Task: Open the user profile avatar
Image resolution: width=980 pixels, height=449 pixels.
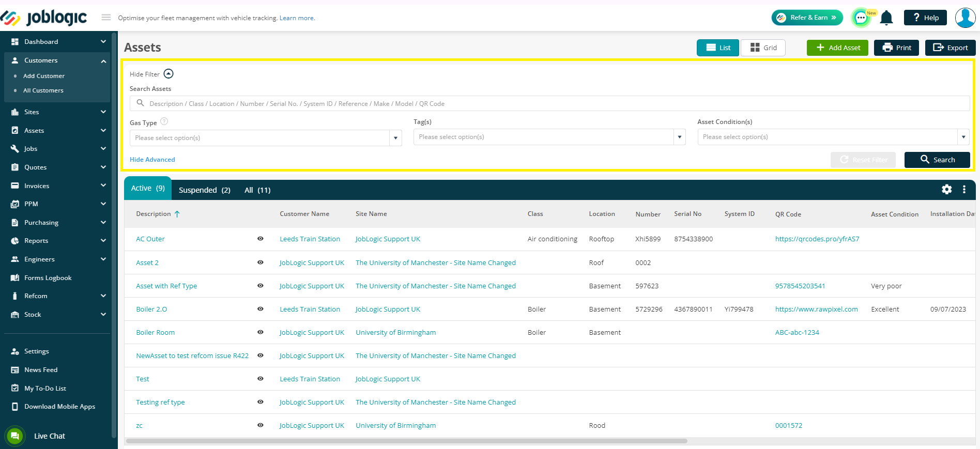Action: pyautogui.click(x=965, y=18)
